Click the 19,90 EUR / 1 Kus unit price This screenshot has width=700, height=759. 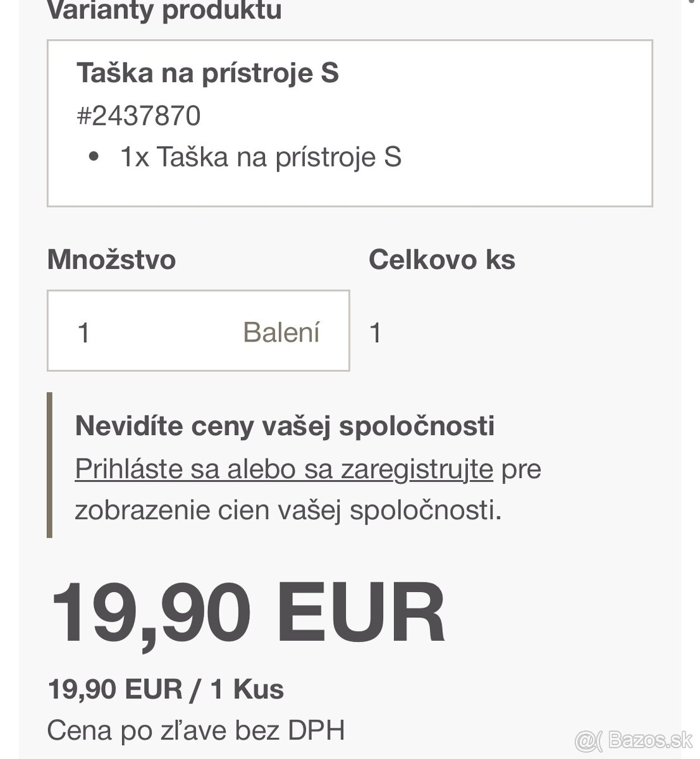166,689
